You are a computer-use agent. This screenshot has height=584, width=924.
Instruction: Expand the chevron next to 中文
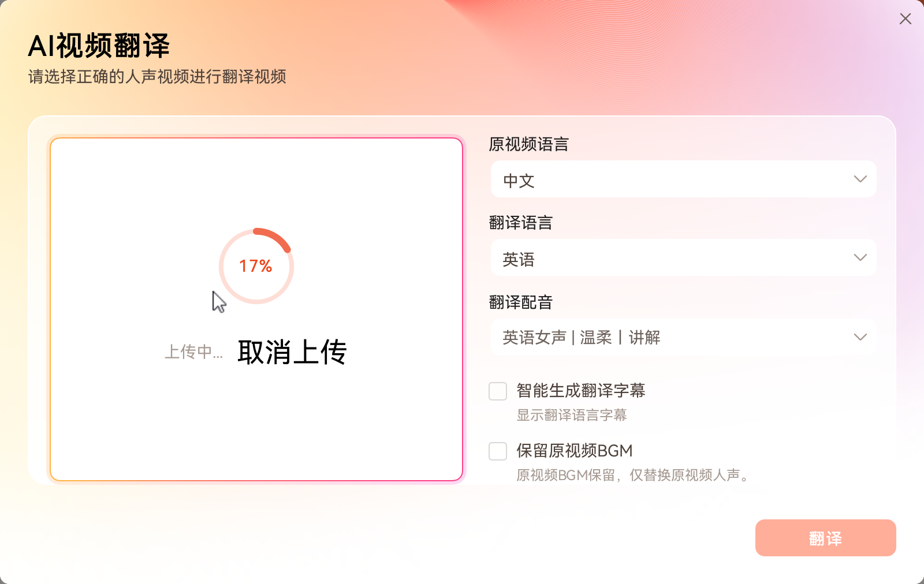point(860,179)
